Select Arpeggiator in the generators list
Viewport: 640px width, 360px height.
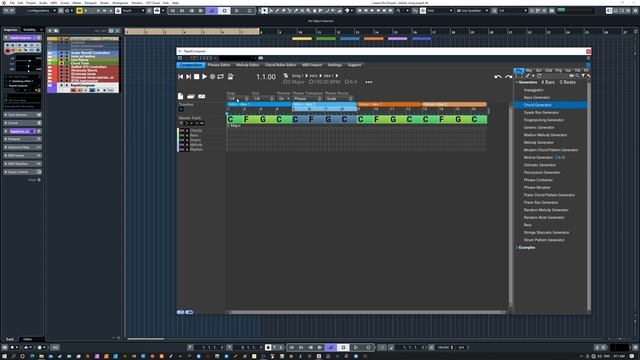[533, 90]
